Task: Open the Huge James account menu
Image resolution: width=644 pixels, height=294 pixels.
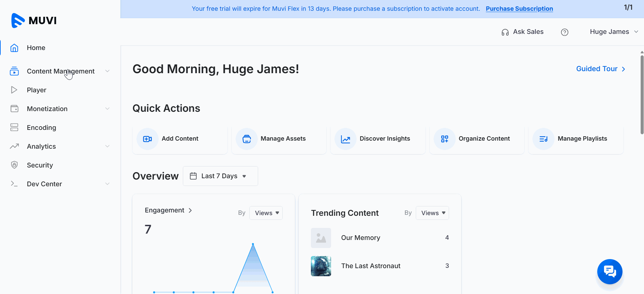Action: pos(614,32)
